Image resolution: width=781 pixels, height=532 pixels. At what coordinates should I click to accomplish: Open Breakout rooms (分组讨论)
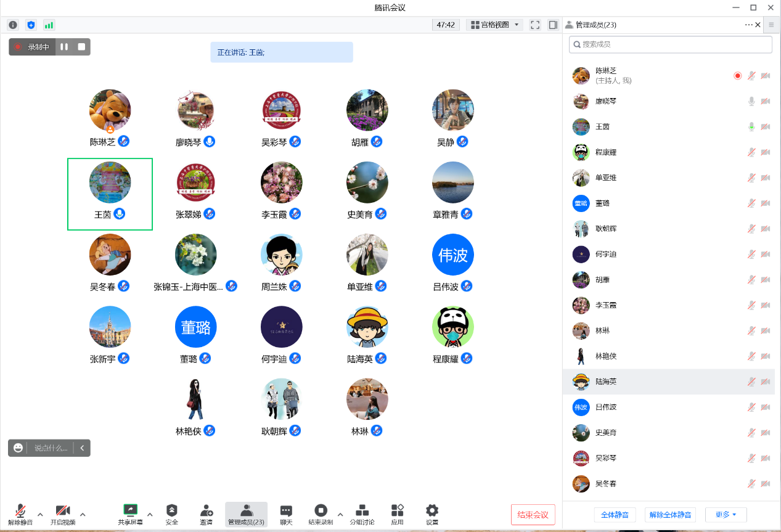pyautogui.click(x=362, y=515)
